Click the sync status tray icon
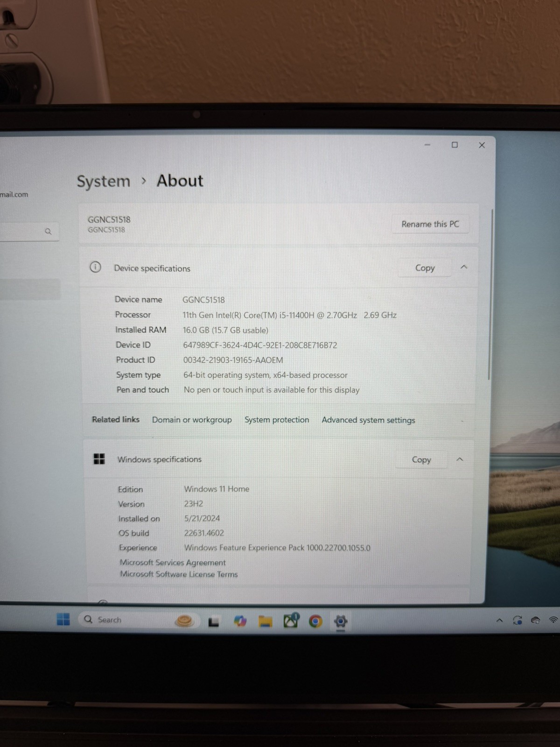 point(517,620)
